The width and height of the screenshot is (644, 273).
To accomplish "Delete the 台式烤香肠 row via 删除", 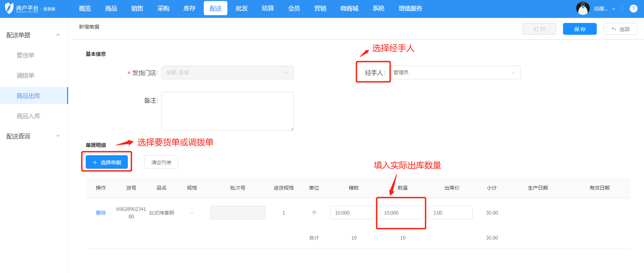I will [101, 213].
